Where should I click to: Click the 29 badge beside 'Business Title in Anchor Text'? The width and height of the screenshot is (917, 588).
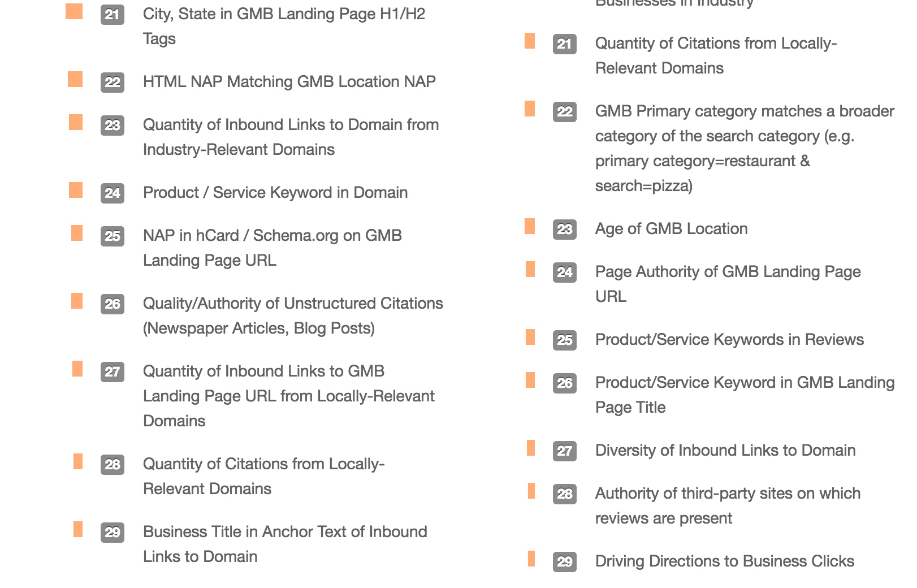pos(113,532)
